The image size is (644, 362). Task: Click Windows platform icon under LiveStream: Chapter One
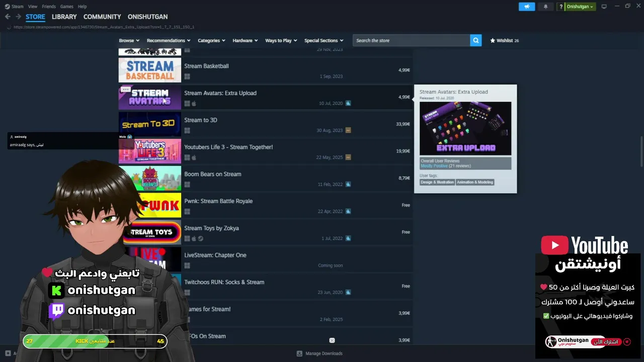click(187, 265)
